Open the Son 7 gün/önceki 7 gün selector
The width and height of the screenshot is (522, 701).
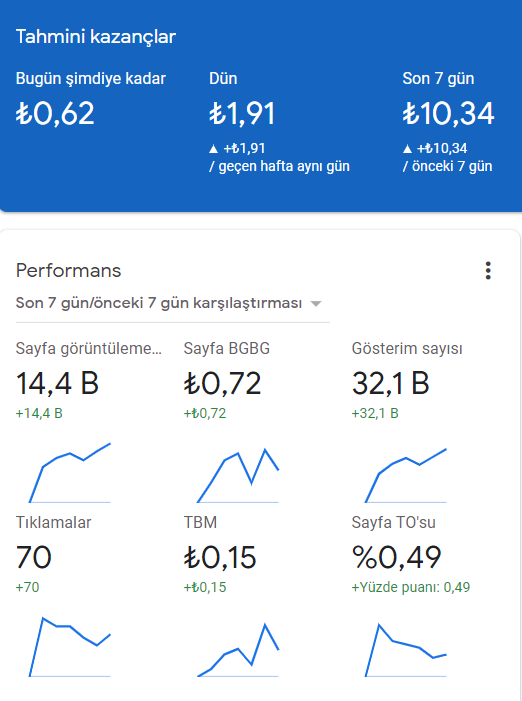point(173,303)
